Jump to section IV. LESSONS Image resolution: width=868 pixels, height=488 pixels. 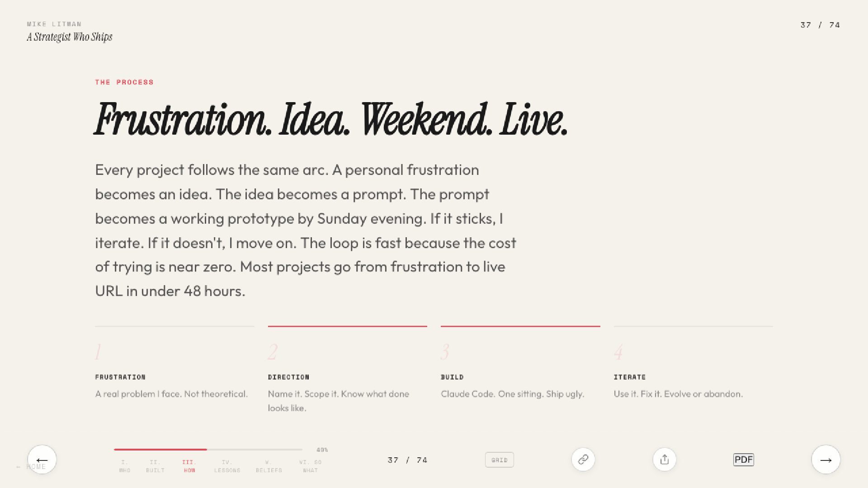click(x=227, y=466)
